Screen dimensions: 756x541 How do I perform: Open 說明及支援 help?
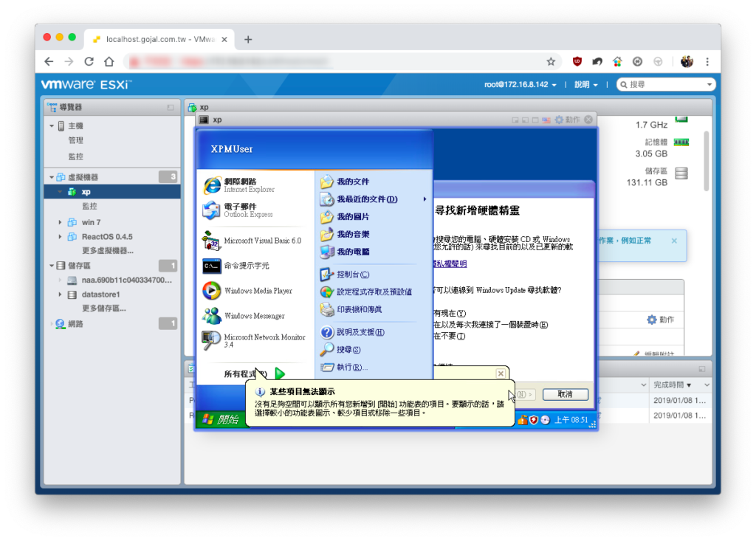point(352,332)
